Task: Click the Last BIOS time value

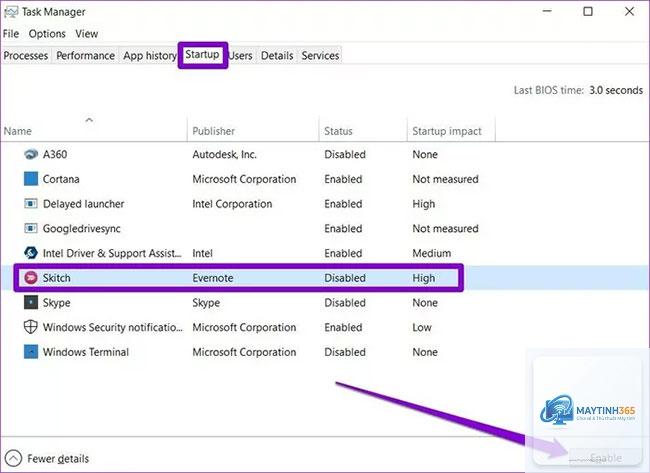Action: pos(616,90)
